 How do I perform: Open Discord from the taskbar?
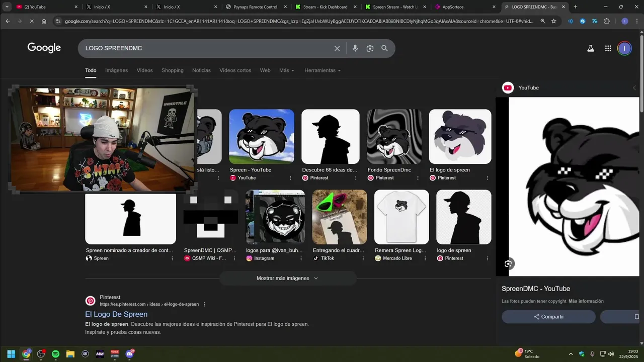[129, 354]
